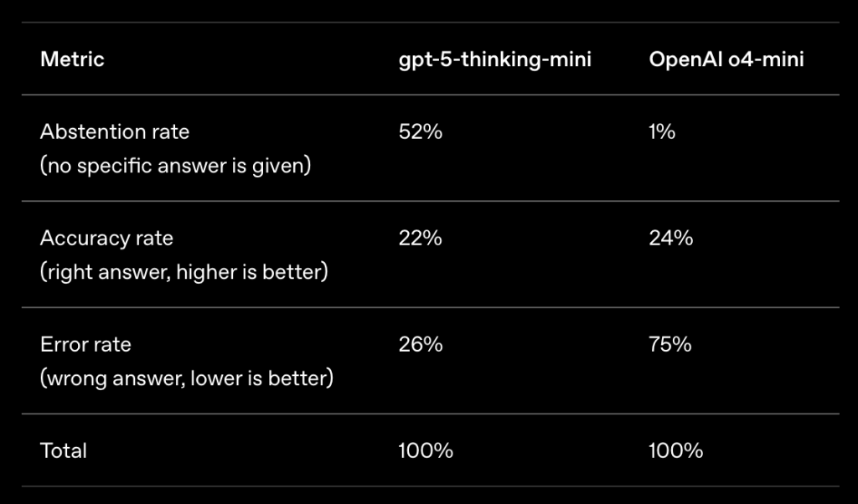Click the 1% abstention value

(662, 131)
